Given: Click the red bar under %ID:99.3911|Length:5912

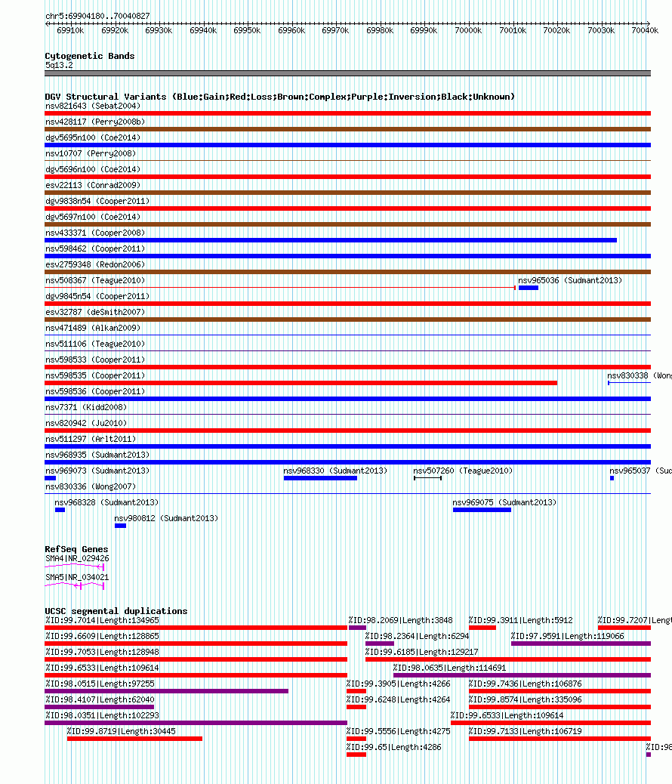Looking at the screenshot, I should click(482, 628).
